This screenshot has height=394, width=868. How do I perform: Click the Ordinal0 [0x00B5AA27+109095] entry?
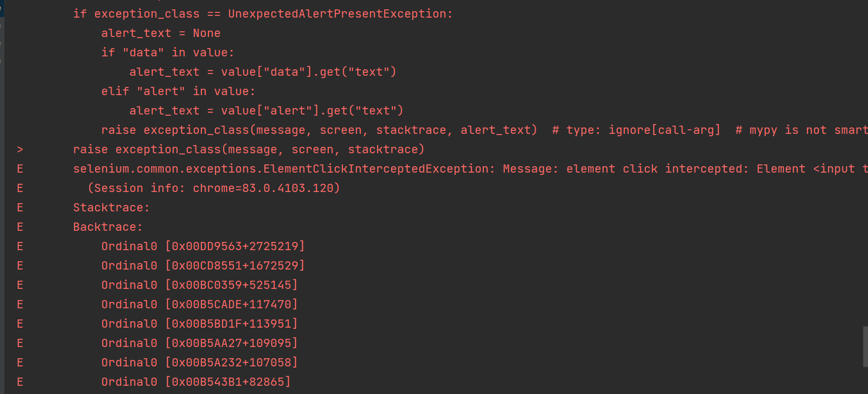click(x=200, y=343)
